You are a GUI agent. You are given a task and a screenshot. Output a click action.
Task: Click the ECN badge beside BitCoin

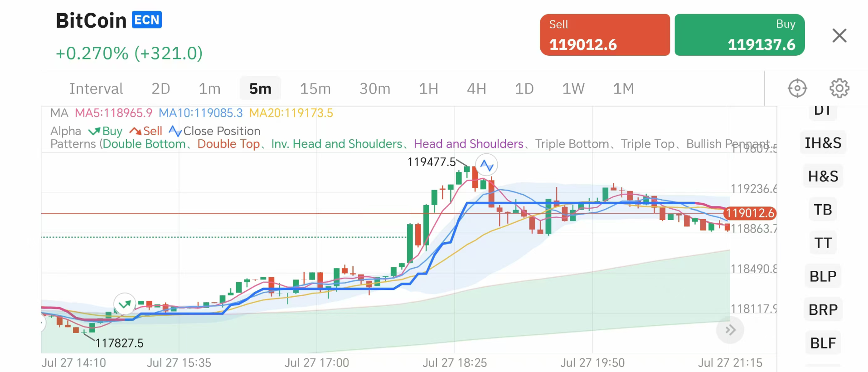pyautogui.click(x=147, y=20)
